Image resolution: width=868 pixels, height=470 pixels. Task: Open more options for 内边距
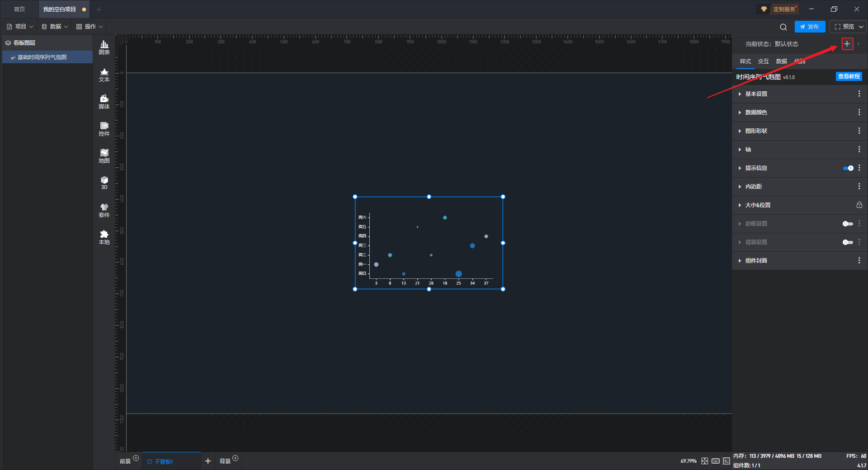click(x=859, y=186)
